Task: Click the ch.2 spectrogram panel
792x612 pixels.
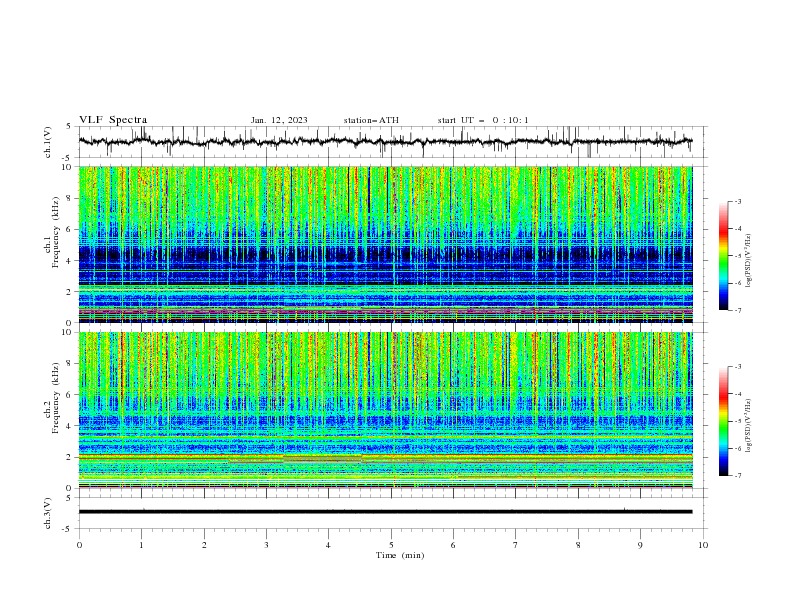Action: pos(386,410)
